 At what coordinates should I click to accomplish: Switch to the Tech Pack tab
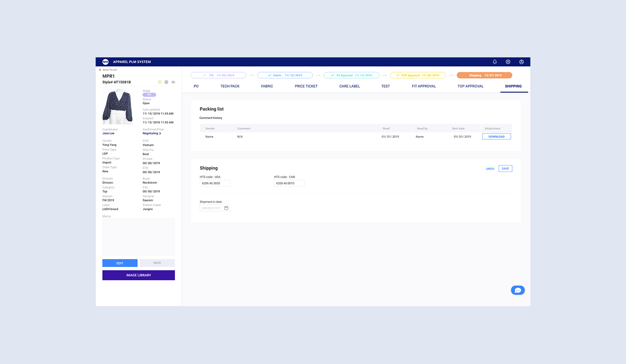(x=230, y=86)
